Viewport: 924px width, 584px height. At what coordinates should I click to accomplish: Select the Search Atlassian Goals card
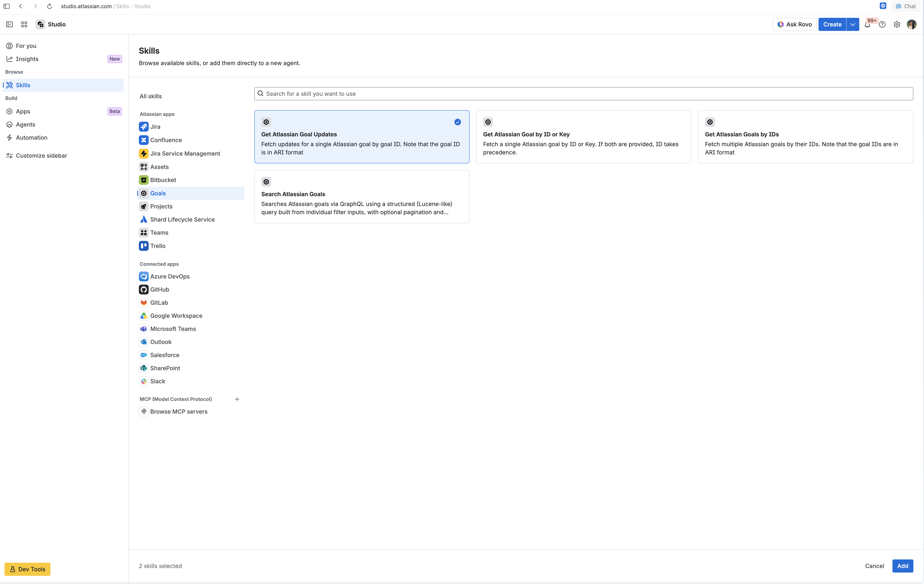[361, 196]
